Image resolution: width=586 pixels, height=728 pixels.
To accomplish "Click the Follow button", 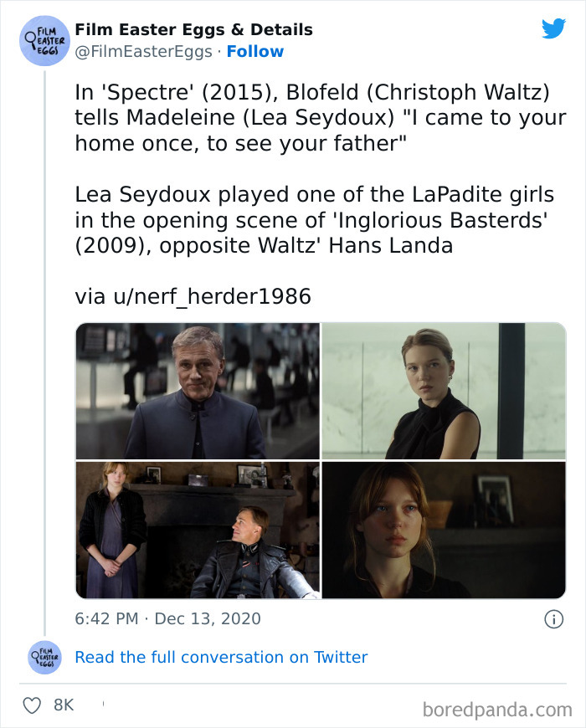I will click(255, 52).
